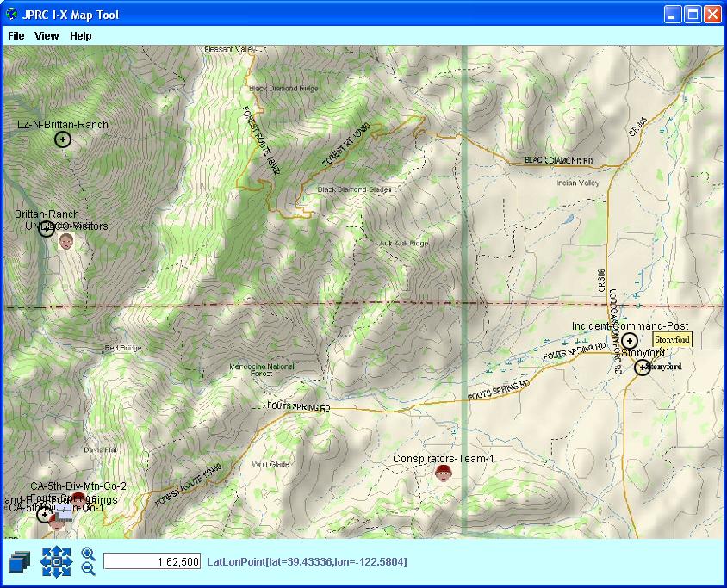Open the Help menu

click(81, 36)
